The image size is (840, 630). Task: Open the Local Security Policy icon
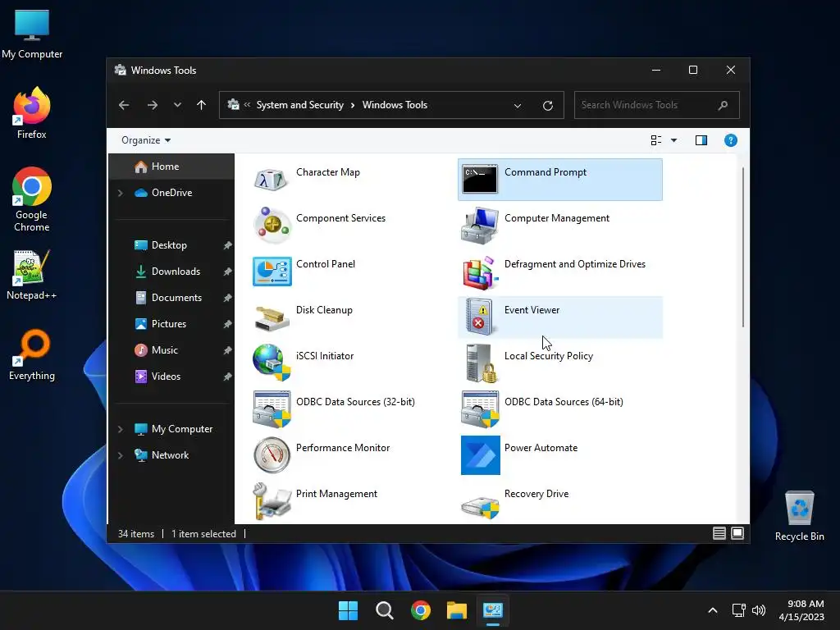click(x=481, y=363)
